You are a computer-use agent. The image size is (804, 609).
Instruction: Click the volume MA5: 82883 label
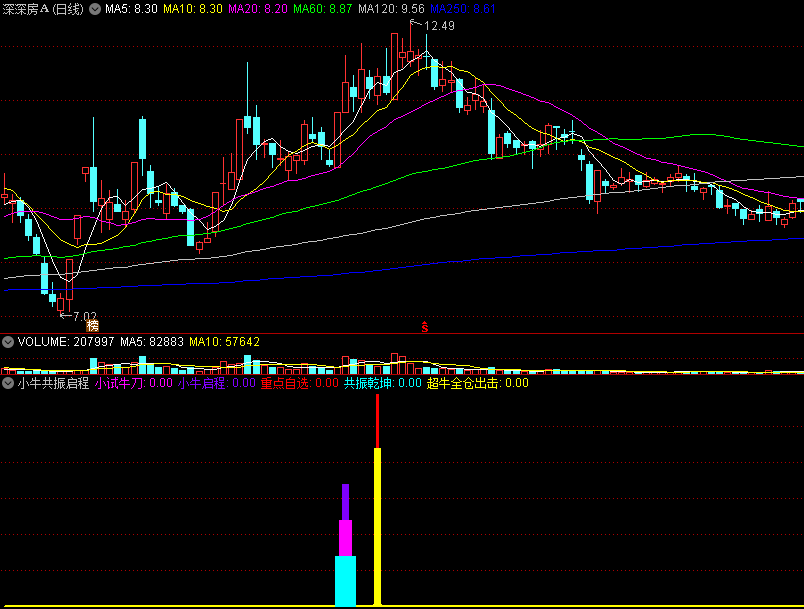152,342
